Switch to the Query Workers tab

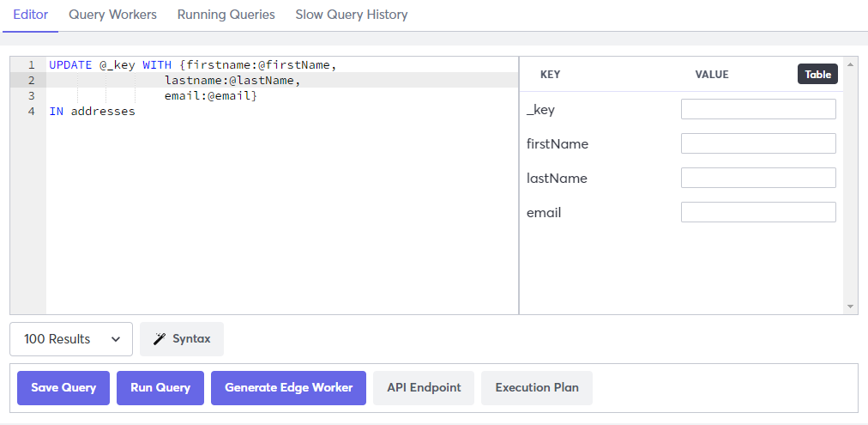pos(112,15)
